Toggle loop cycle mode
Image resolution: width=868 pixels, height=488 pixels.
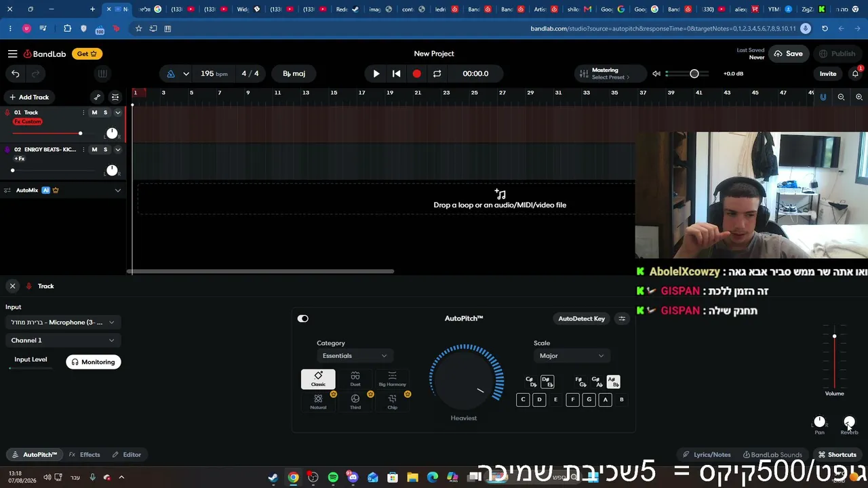click(437, 74)
